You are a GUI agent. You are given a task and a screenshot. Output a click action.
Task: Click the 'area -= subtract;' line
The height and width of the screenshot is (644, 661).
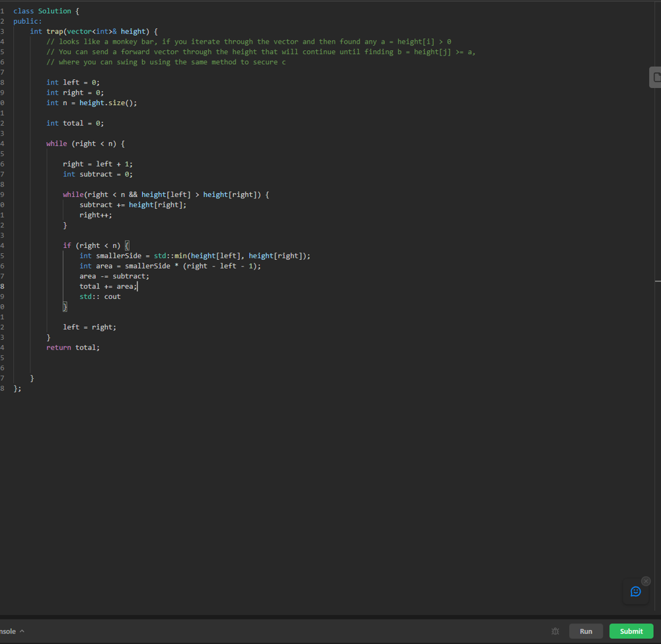pos(114,276)
